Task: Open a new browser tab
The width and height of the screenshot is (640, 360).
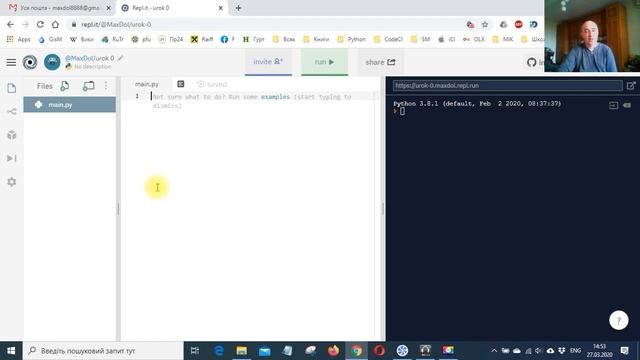Action: [x=238, y=8]
